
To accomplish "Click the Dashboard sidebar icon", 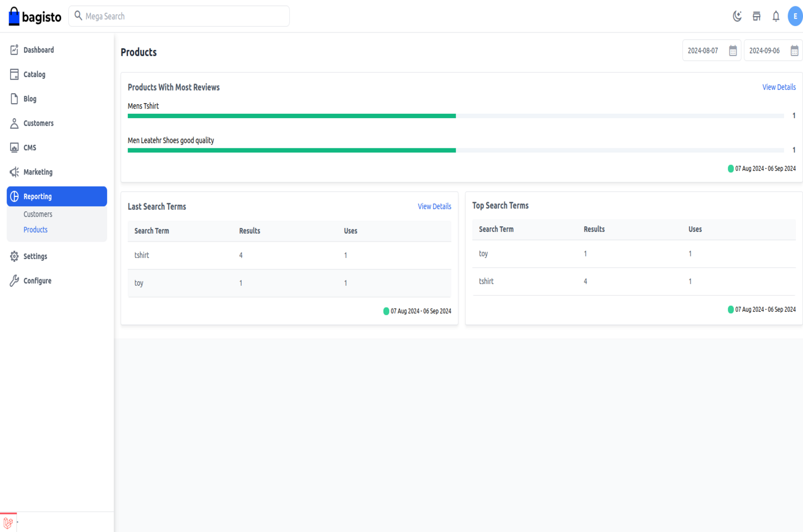I will coord(14,50).
